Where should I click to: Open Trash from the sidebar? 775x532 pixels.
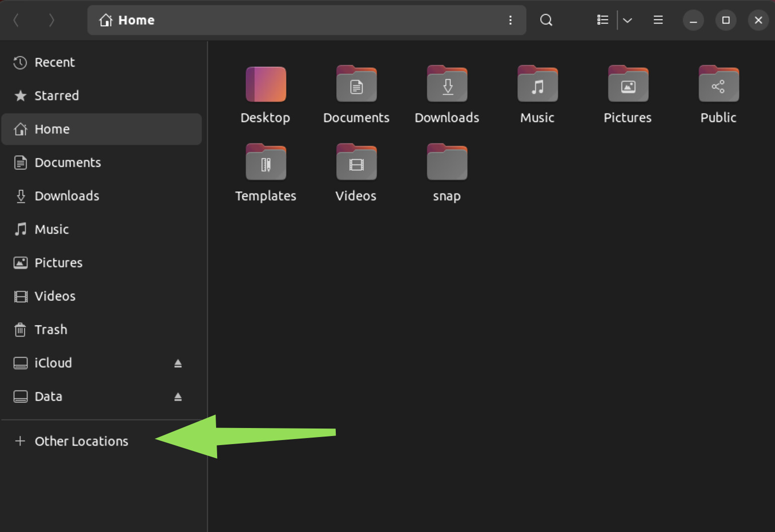(x=51, y=330)
